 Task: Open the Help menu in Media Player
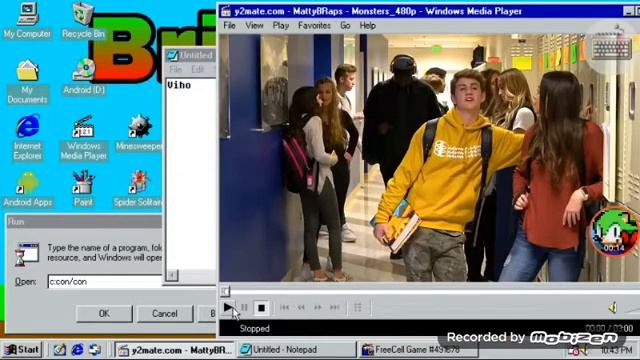367,26
